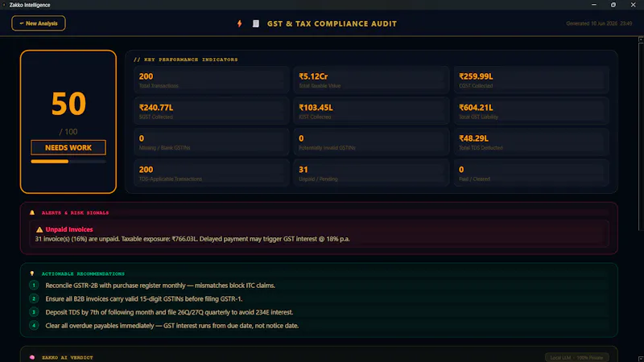The image size is (644, 362).
Task: Click the '/ 100' score denominator
Action: (x=68, y=132)
